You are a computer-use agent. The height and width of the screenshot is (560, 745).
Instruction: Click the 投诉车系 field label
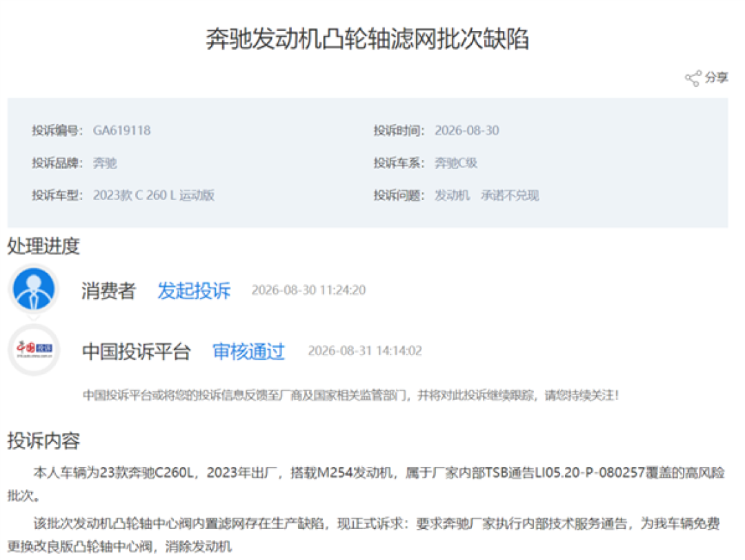[399, 163]
